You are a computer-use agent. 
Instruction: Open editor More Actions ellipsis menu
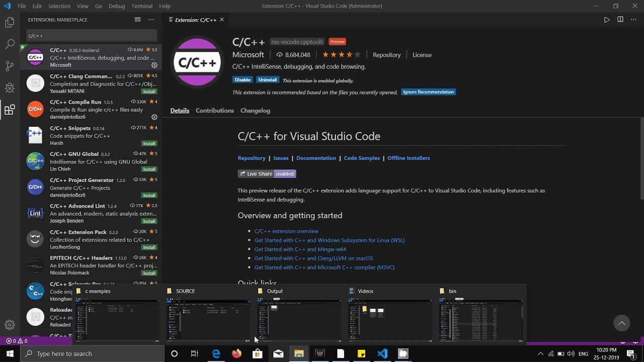[634, 20]
